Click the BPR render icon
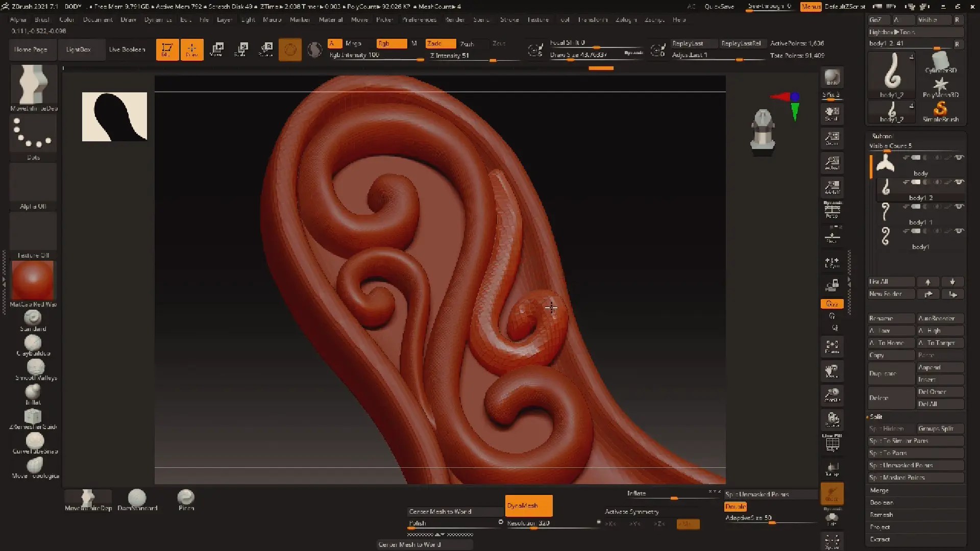 (x=832, y=78)
